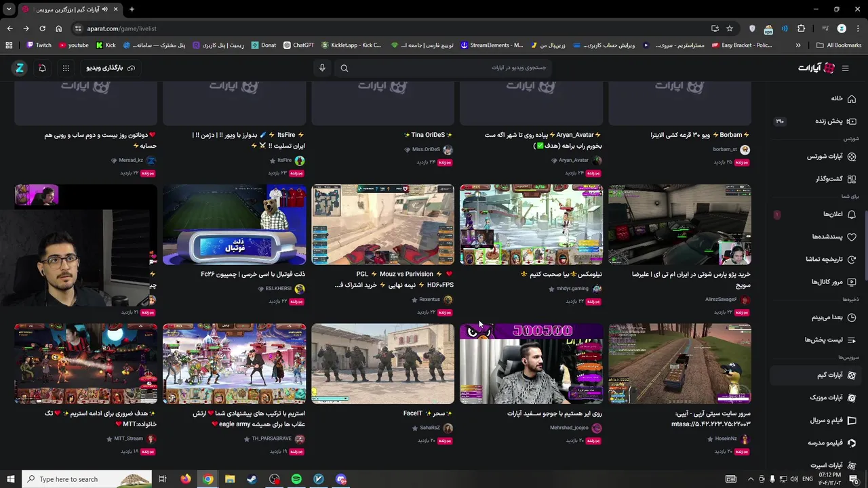This screenshot has height=488, width=868.
Task: Go to Home in the sidebar
Action: coord(843,98)
